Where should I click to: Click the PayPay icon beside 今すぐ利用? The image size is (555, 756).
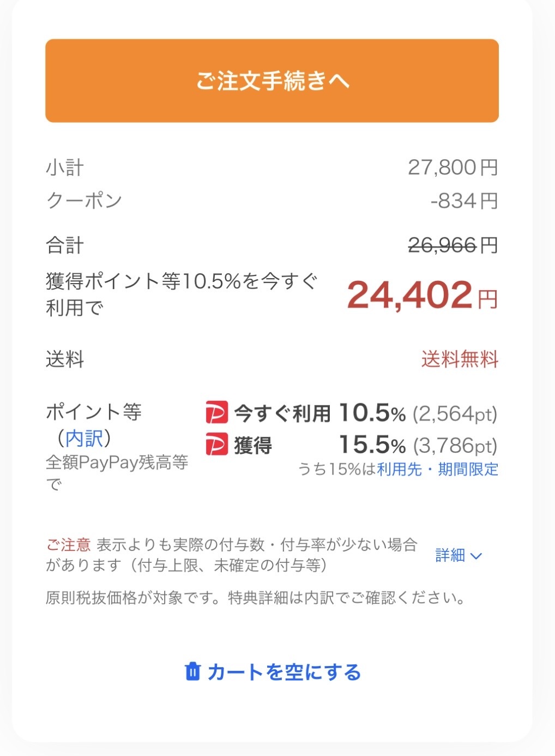[x=216, y=413]
